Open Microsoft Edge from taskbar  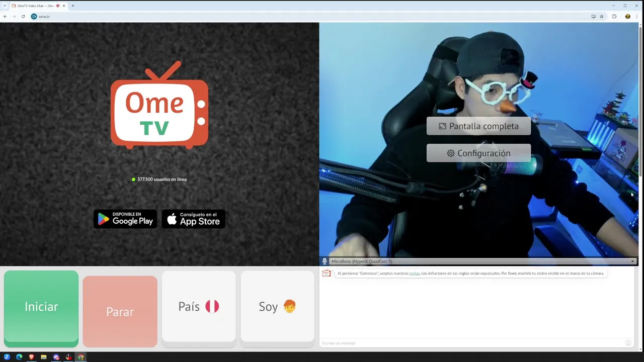coord(19,357)
